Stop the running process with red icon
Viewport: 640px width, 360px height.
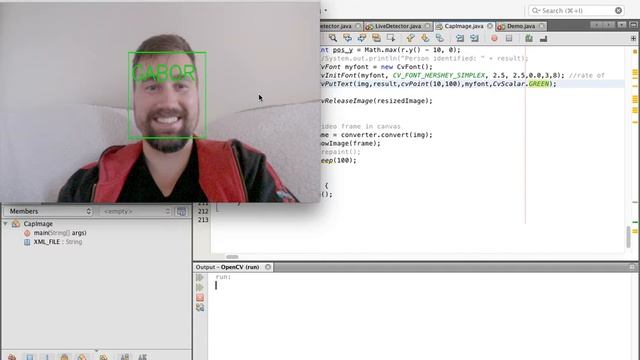point(200,298)
